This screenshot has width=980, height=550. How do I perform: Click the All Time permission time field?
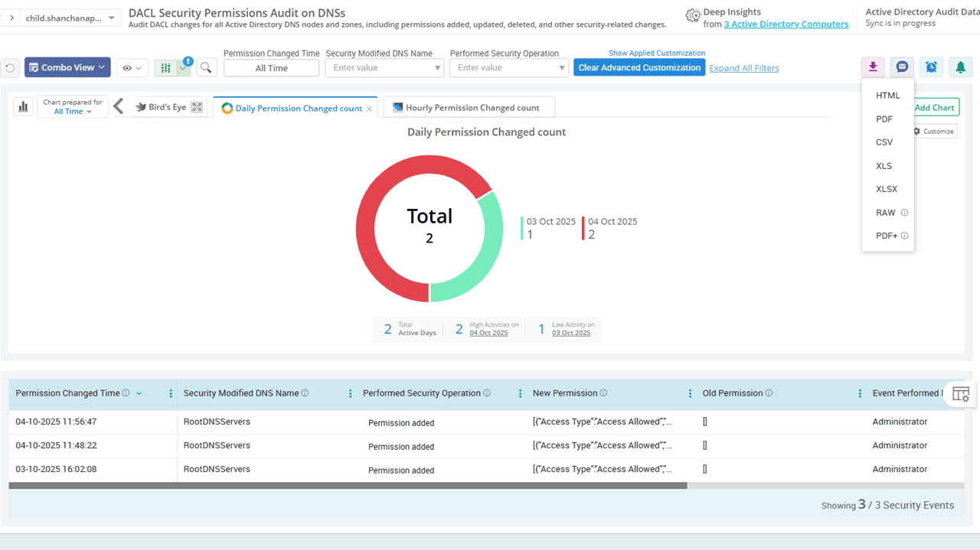click(x=271, y=67)
